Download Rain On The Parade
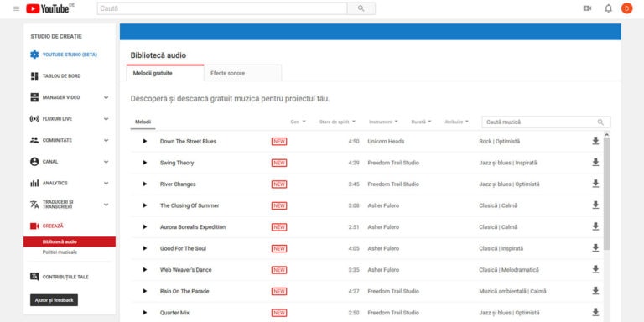 (595, 290)
